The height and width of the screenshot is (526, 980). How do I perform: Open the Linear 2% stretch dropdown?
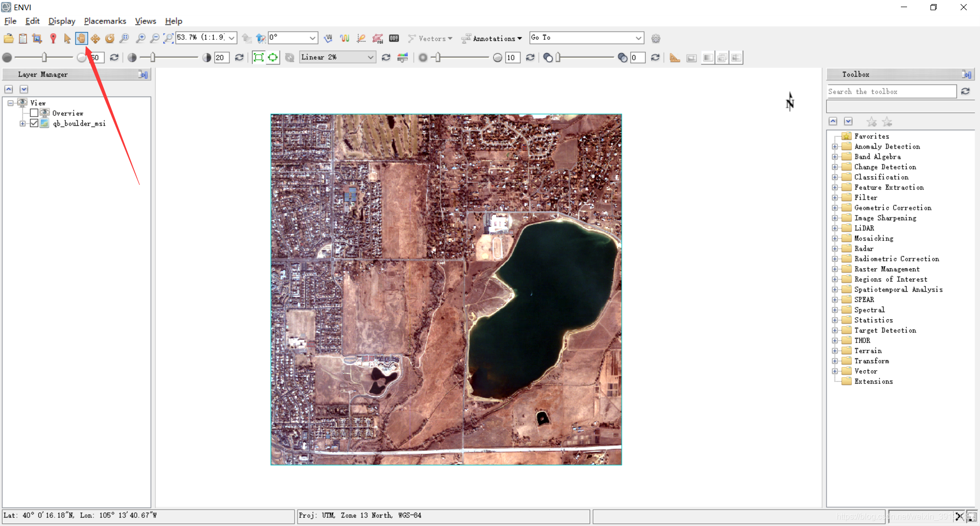[337, 57]
